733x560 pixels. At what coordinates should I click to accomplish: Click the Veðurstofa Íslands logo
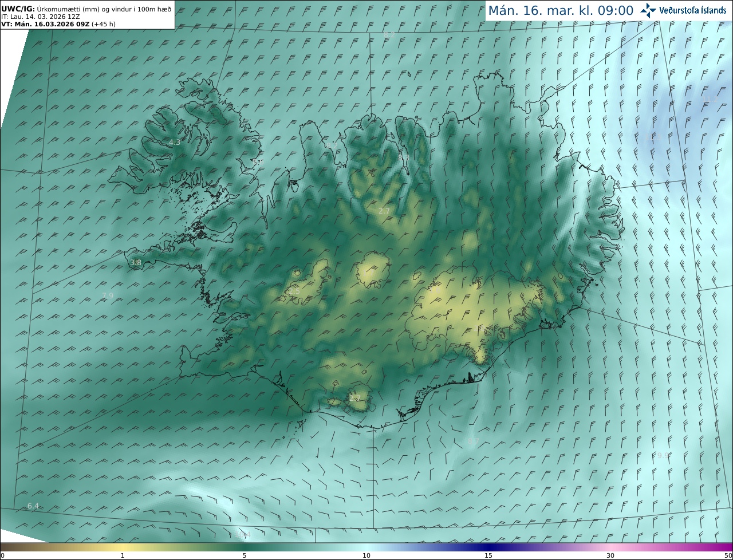(684, 10)
